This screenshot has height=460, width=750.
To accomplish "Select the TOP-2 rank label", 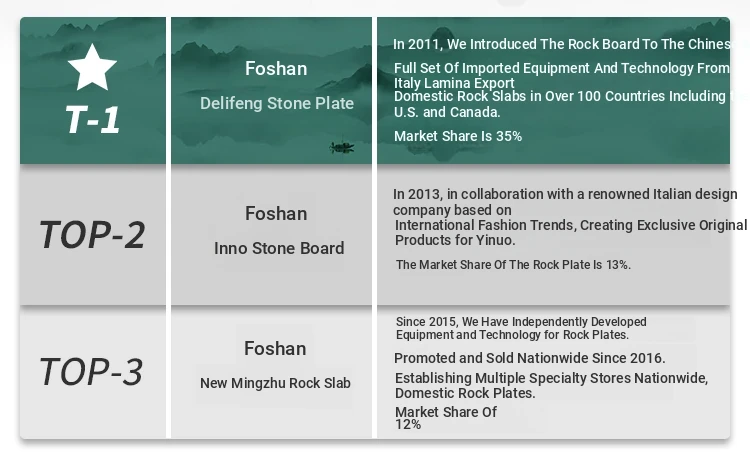I will 92,235.
